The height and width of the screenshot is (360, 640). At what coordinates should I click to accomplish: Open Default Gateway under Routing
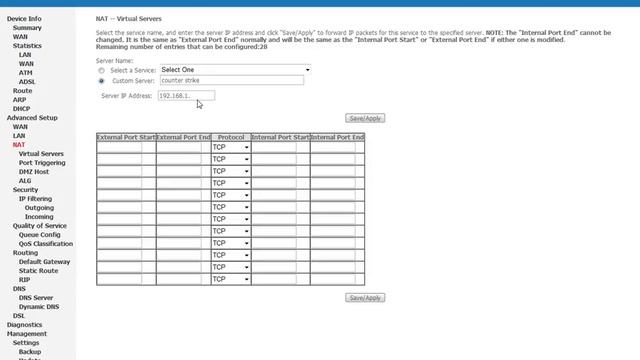tap(44, 262)
